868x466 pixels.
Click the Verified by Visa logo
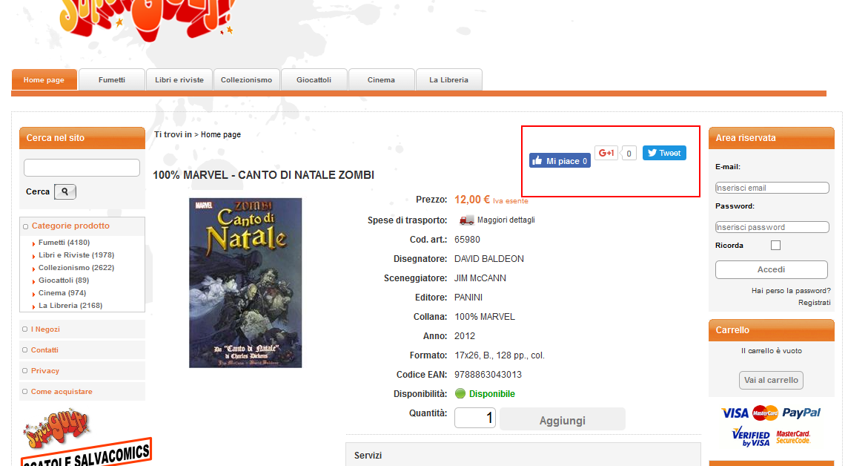coord(751,436)
